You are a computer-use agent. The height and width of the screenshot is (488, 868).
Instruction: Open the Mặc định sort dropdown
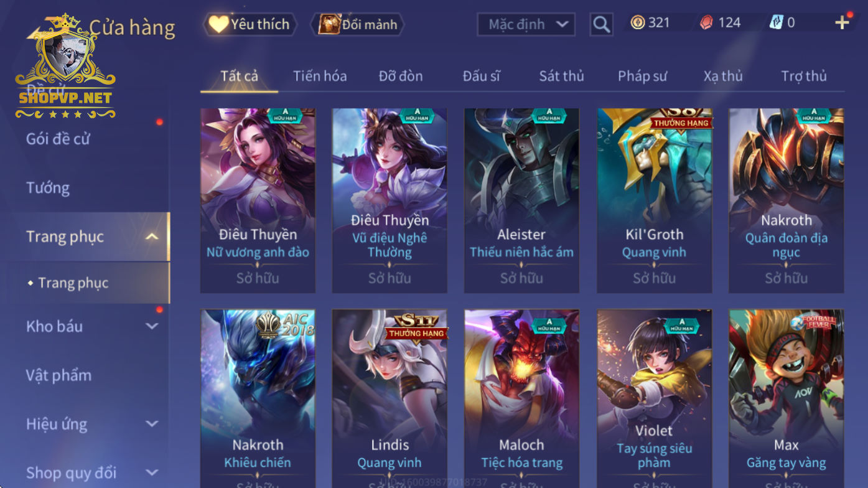[x=526, y=24]
